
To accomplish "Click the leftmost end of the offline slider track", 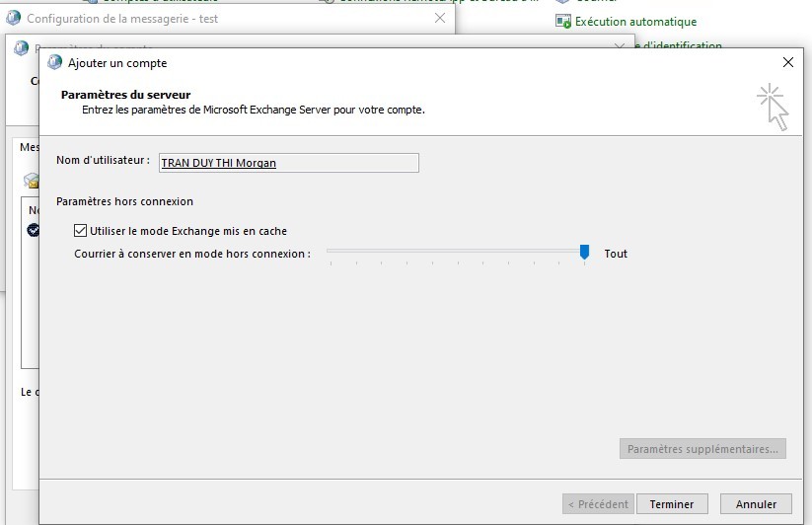I will click(331, 254).
